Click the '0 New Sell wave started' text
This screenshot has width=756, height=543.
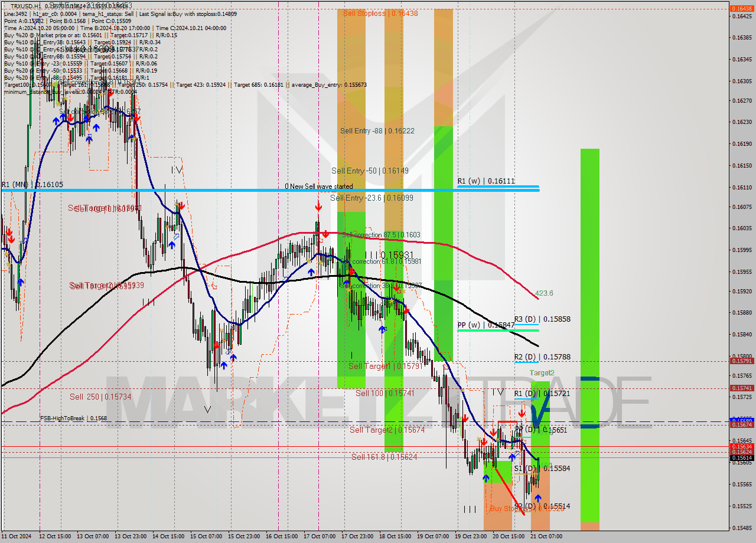(318, 187)
